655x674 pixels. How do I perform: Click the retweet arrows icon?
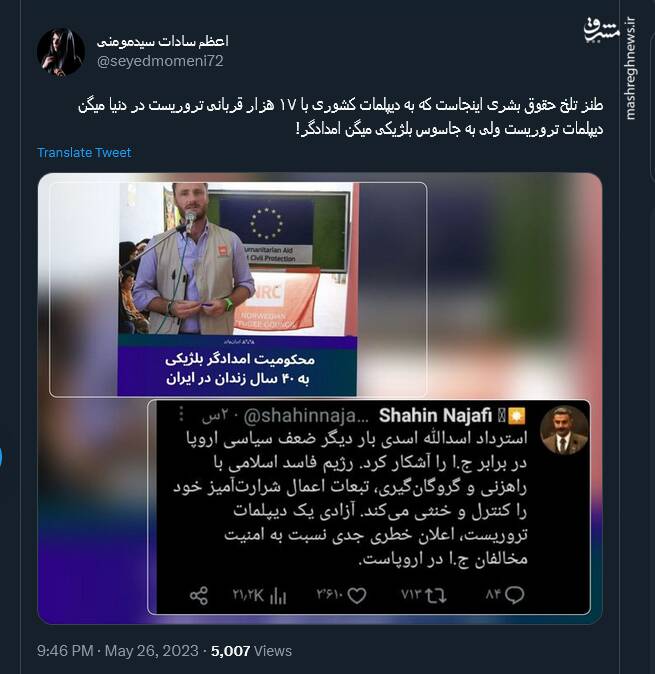pyautogui.click(x=436, y=595)
